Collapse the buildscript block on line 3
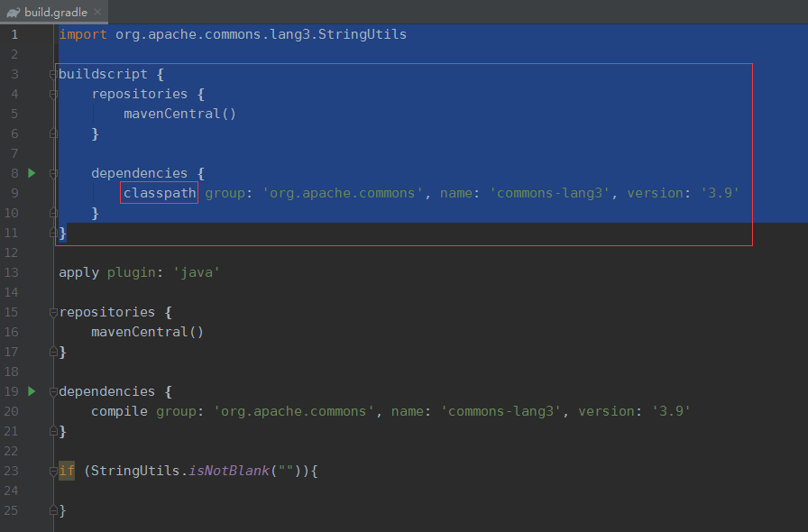808x532 pixels. 54,74
